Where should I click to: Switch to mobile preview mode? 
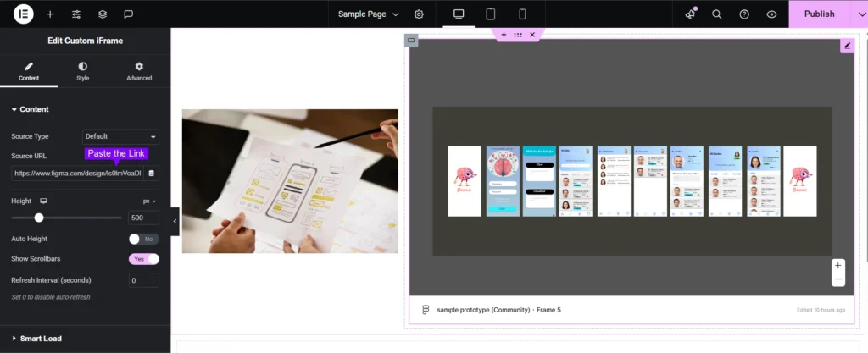[x=522, y=14]
